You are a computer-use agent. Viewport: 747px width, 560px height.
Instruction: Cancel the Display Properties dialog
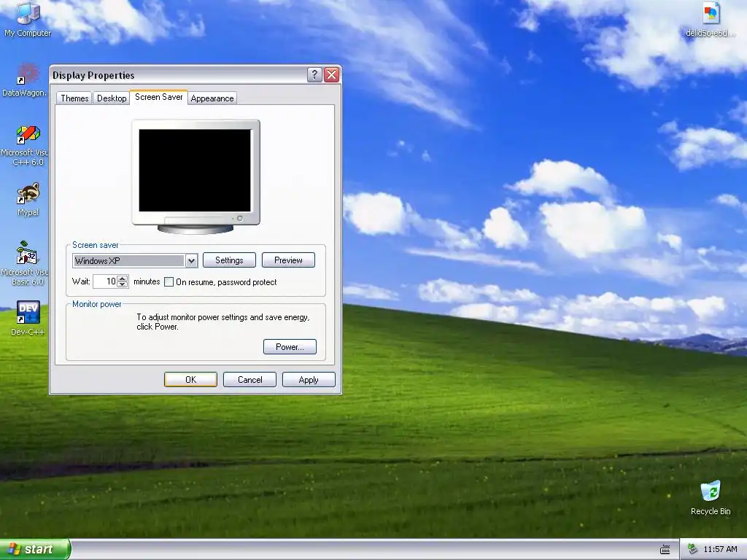click(249, 379)
